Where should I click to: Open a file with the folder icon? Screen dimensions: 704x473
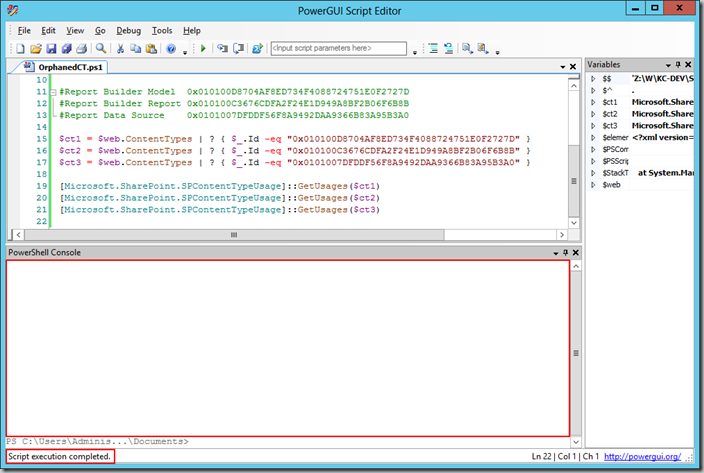36,48
